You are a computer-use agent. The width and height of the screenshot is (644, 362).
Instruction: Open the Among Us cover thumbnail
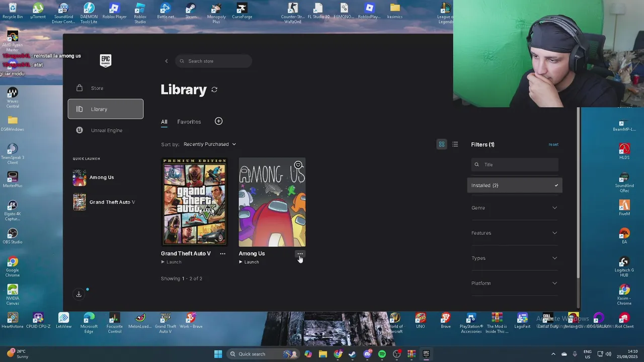pyautogui.click(x=272, y=202)
